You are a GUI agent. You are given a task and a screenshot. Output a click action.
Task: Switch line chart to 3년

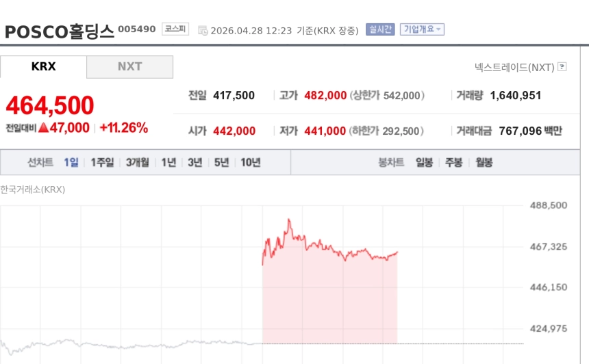coord(195,163)
